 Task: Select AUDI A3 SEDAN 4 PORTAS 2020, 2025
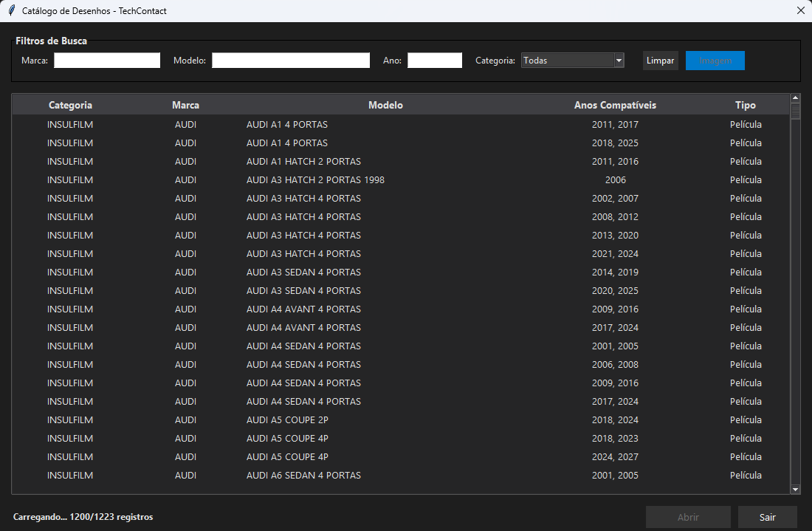(401, 291)
